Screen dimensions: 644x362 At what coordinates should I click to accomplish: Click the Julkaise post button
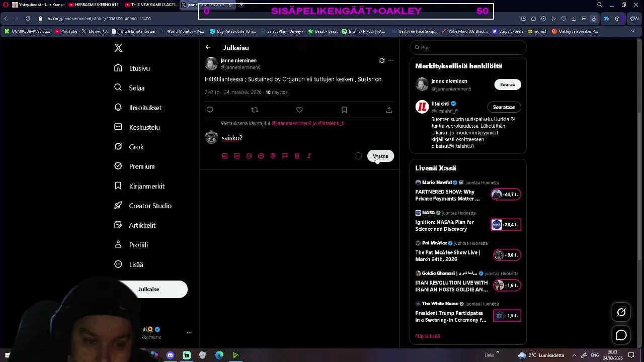(x=149, y=289)
